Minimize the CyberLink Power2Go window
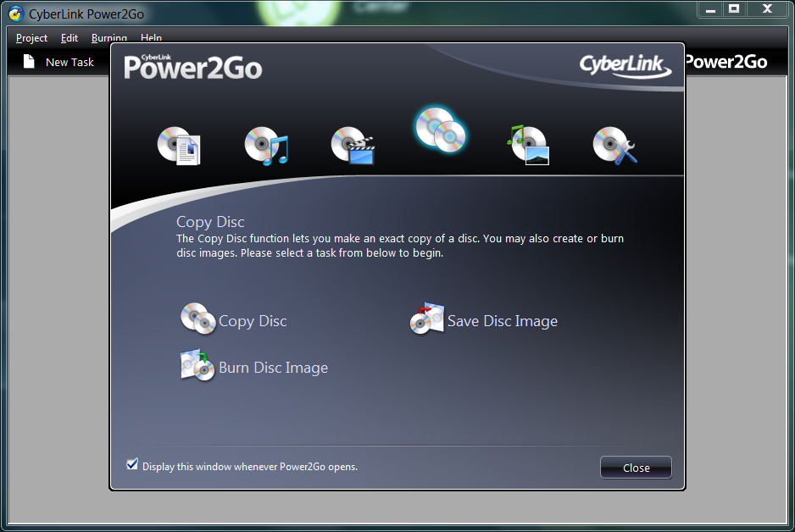 [x=709, y=8]
